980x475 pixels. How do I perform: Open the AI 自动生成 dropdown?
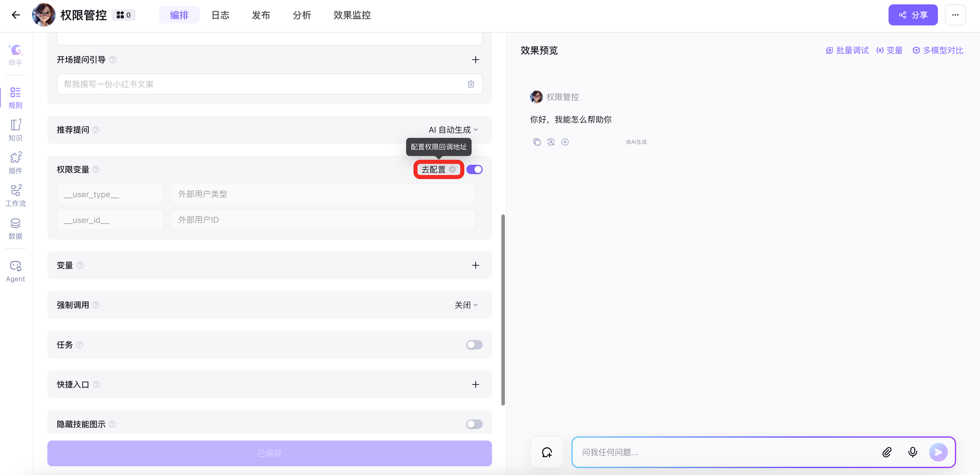453,130
